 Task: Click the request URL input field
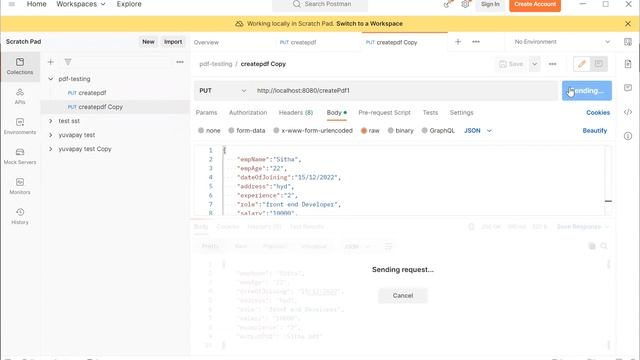405,91
